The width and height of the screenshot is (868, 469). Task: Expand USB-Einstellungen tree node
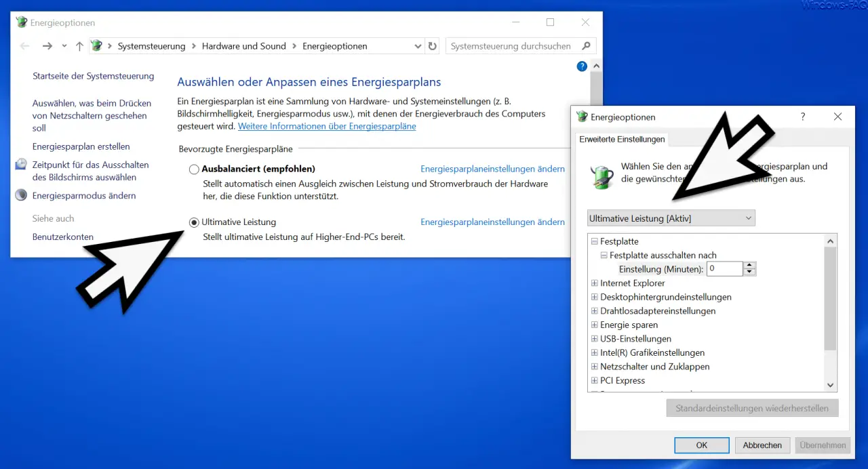point(595,339)
